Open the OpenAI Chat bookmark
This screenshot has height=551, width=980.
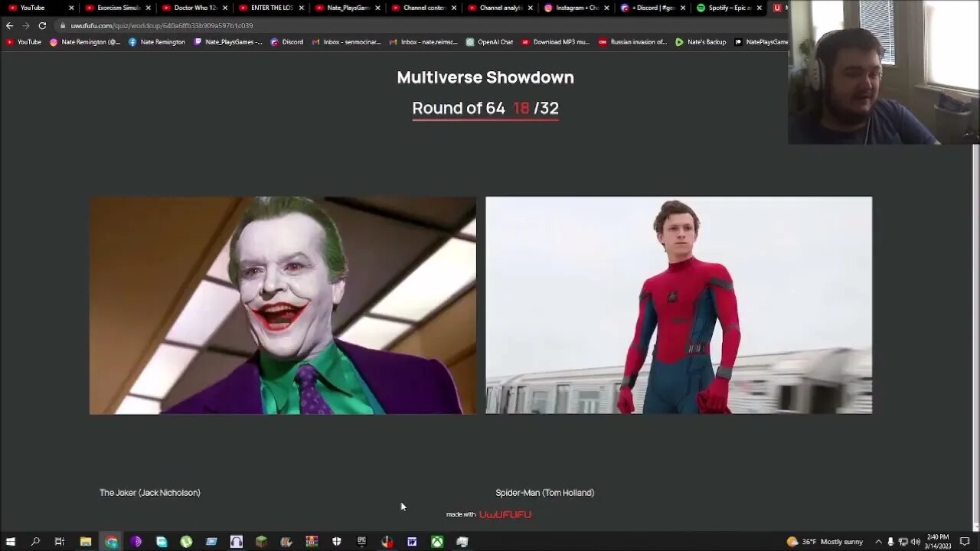(x=489, y=42)
